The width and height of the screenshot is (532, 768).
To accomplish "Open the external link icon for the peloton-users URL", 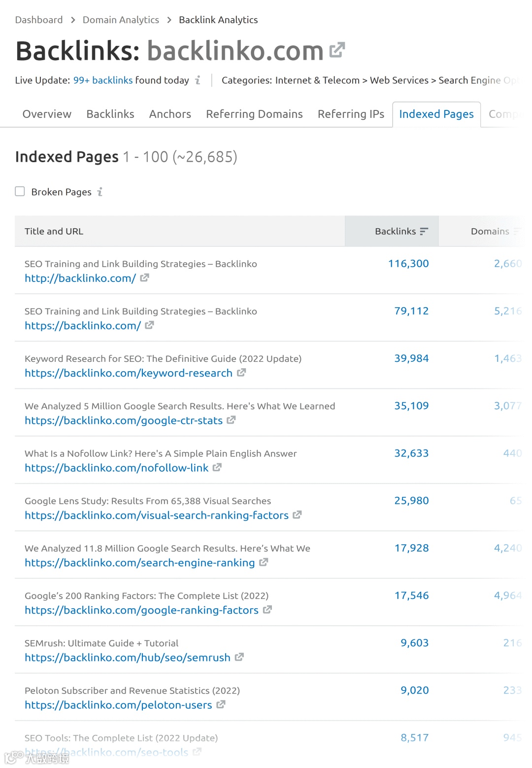I will 221,704.
